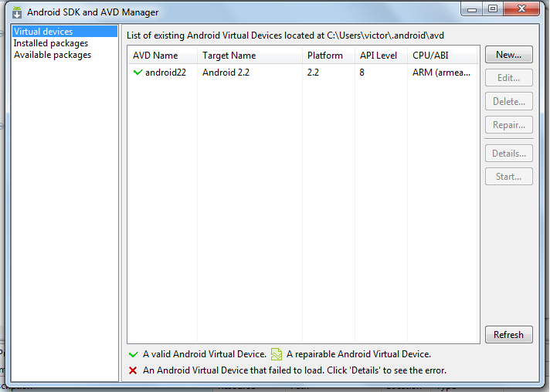Screen dimensions: 550x392
Task: Click the Edit... button
Action: point(509,78)
